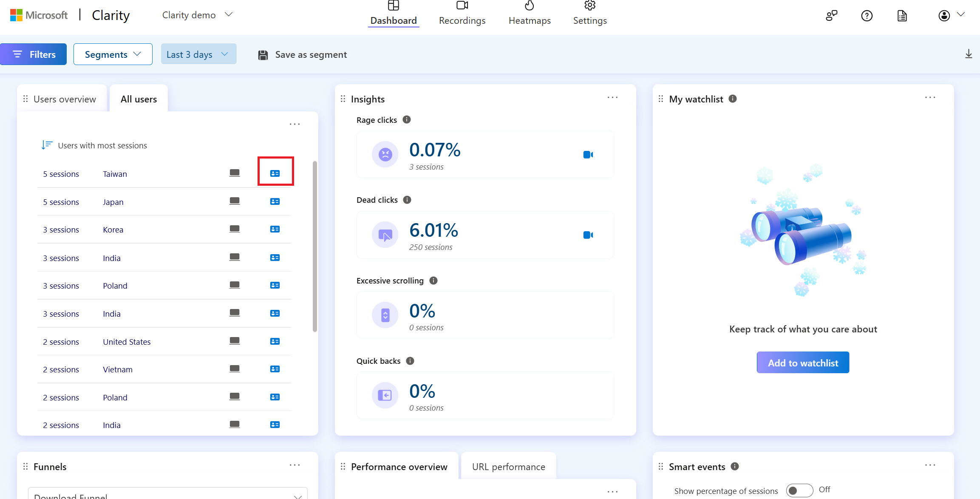Go to the Dashboard tab

(394, 14)
